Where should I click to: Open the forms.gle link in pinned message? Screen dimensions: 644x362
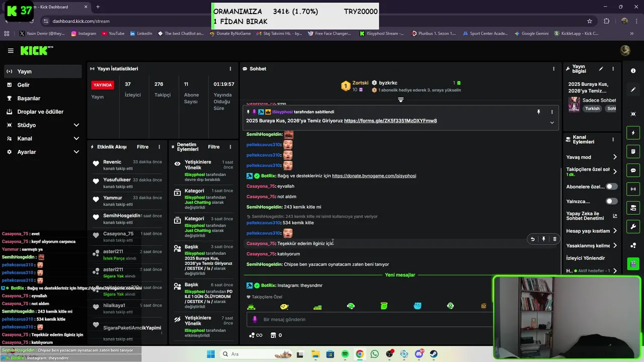pos(390,121)
